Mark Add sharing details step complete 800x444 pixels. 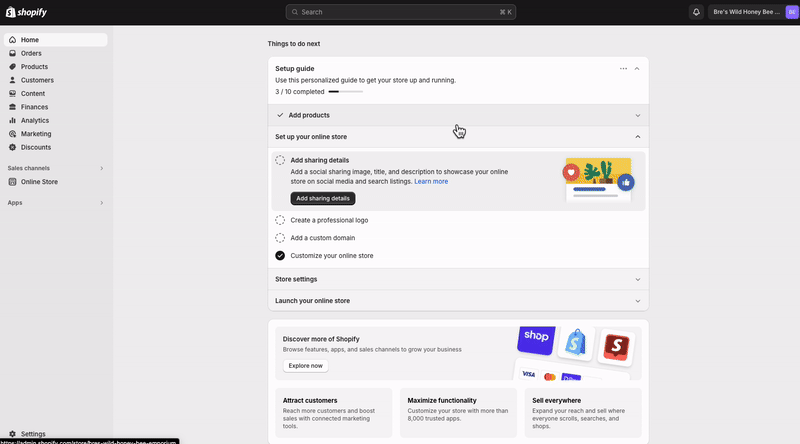(280, 160)
